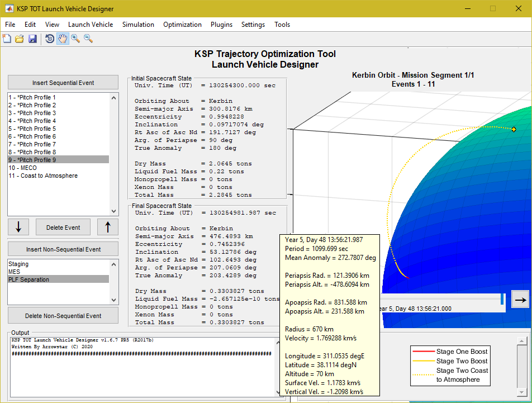
Task: Maximize the Launch Vehicle Designer window
Action: pos(493,8)
